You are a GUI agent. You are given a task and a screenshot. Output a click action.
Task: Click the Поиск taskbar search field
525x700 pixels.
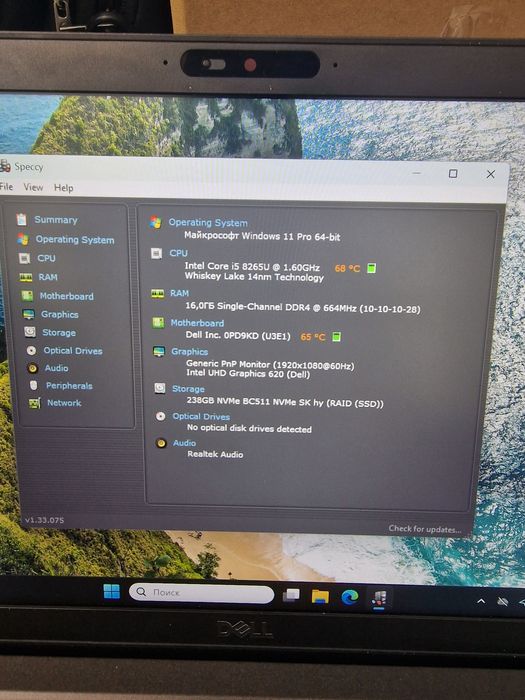coord(201,592)
